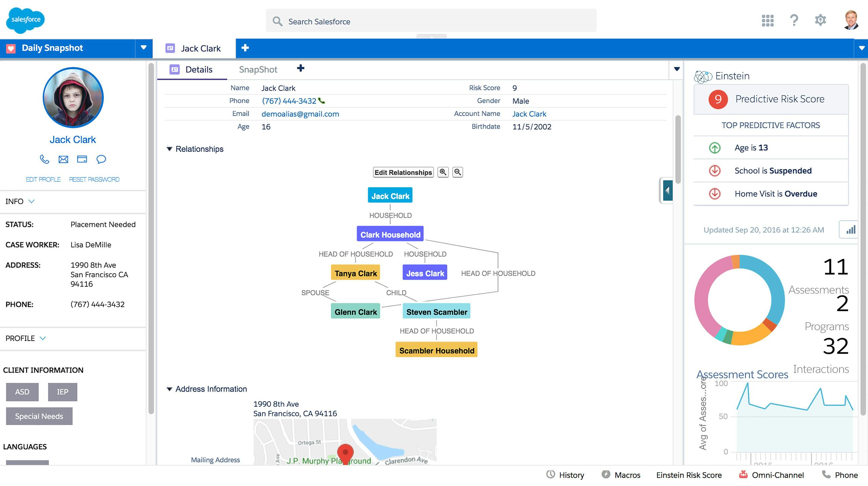
Task: Click the card icon under Jack Clark
Action: pos(82,159)
